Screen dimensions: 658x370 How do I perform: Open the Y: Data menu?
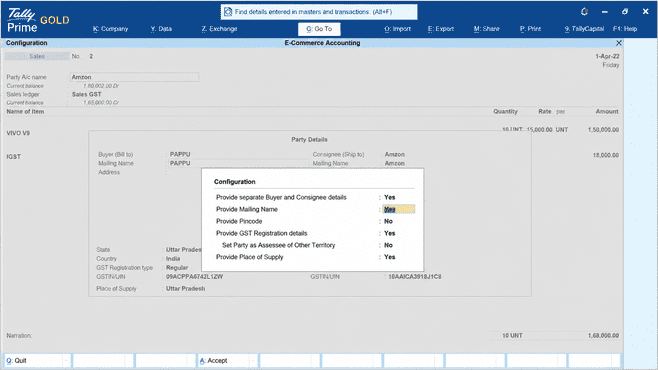tap(161, 29)
